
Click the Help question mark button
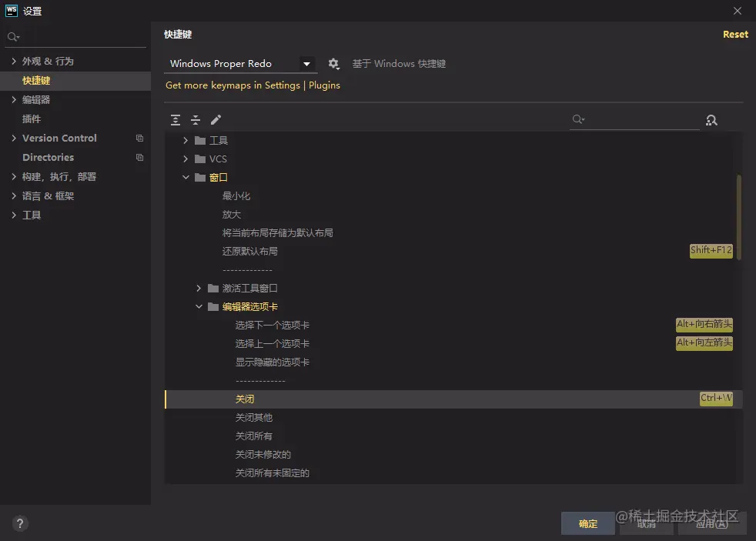coord(20,523)
